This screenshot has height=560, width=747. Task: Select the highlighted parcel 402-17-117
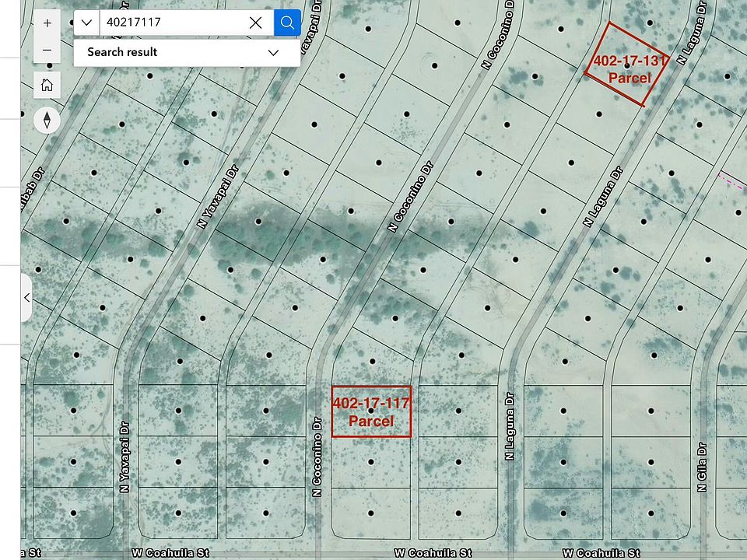(370, 411)
